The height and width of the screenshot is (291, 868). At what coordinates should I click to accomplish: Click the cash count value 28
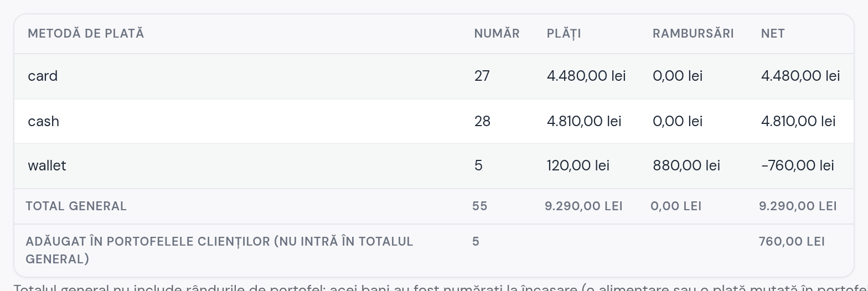pos(482,121)
